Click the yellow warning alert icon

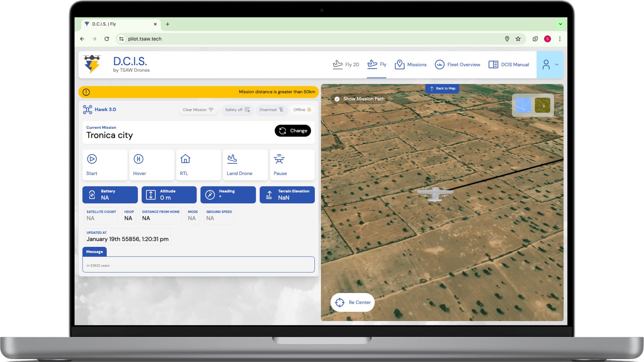pos(86,92)
